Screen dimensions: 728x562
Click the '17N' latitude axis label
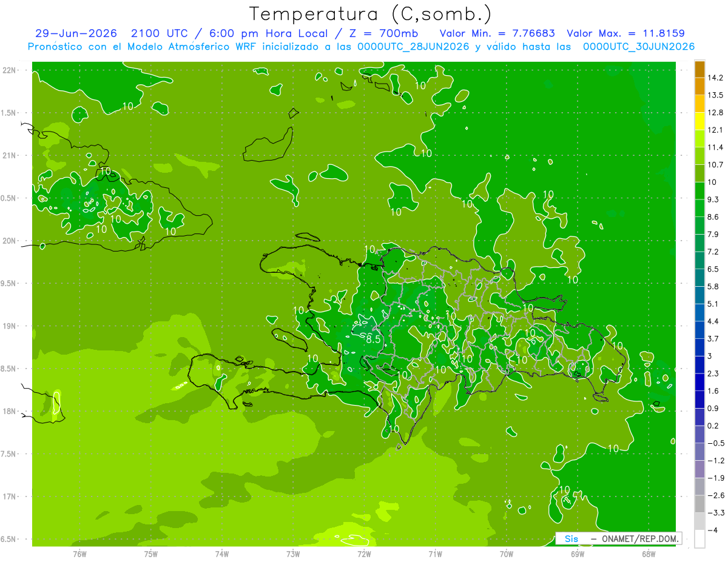pyautogui.click(x=9, y=497)
